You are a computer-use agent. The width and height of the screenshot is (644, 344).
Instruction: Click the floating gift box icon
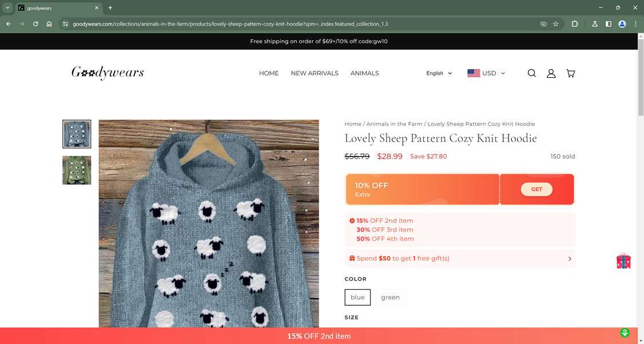coord(623,261)
